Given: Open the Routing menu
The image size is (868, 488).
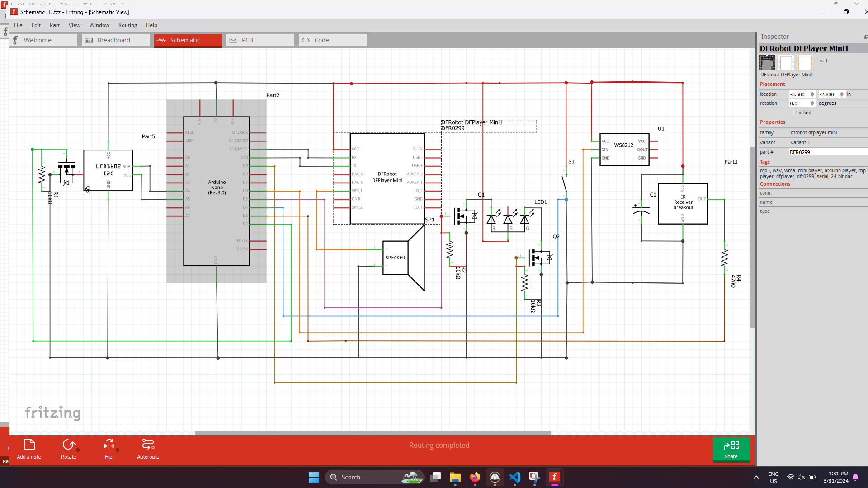Looking at the screenshot, I should click(127, 25).
